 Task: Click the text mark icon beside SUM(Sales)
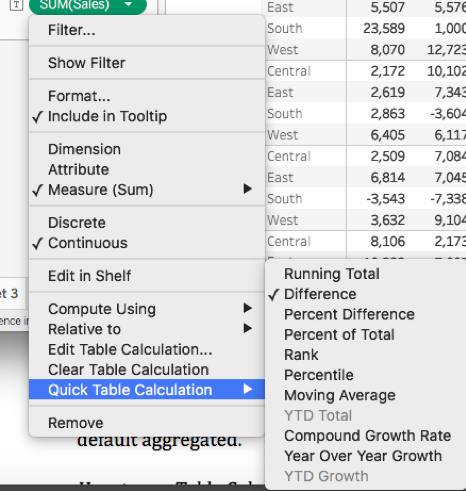pyautogui.click(x=16, y=5)
